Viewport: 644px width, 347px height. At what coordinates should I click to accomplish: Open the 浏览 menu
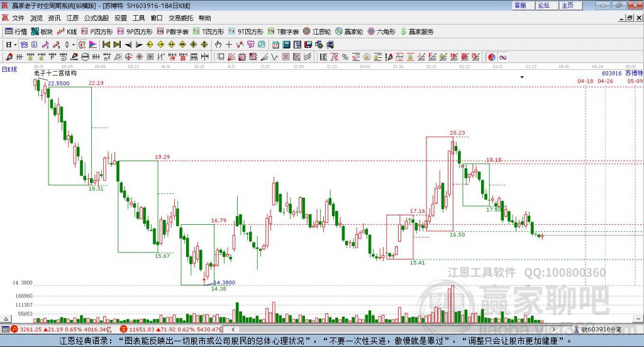pyautogui.click(x=36, y=18)
